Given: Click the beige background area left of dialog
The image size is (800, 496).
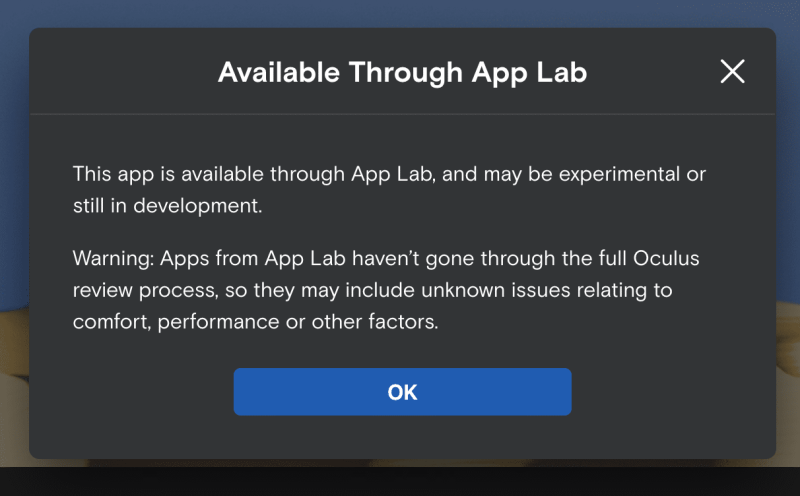Looking at the screenshot, I should [x=14, y=388].
